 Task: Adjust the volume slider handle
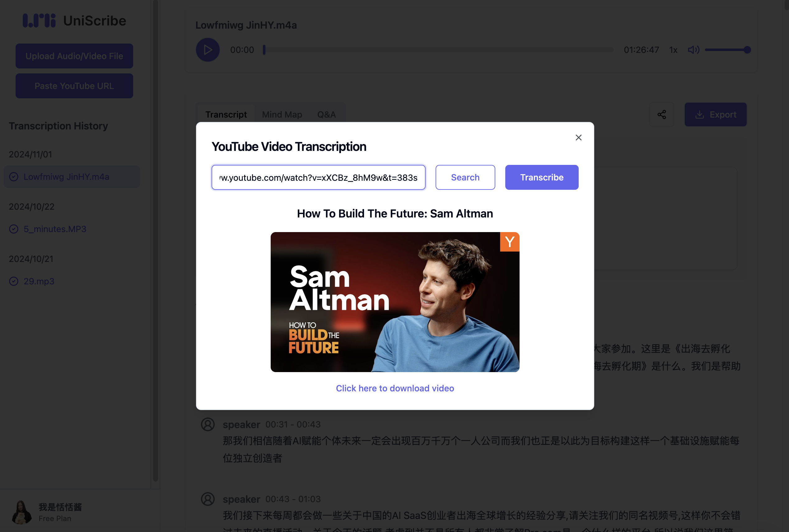747,50
